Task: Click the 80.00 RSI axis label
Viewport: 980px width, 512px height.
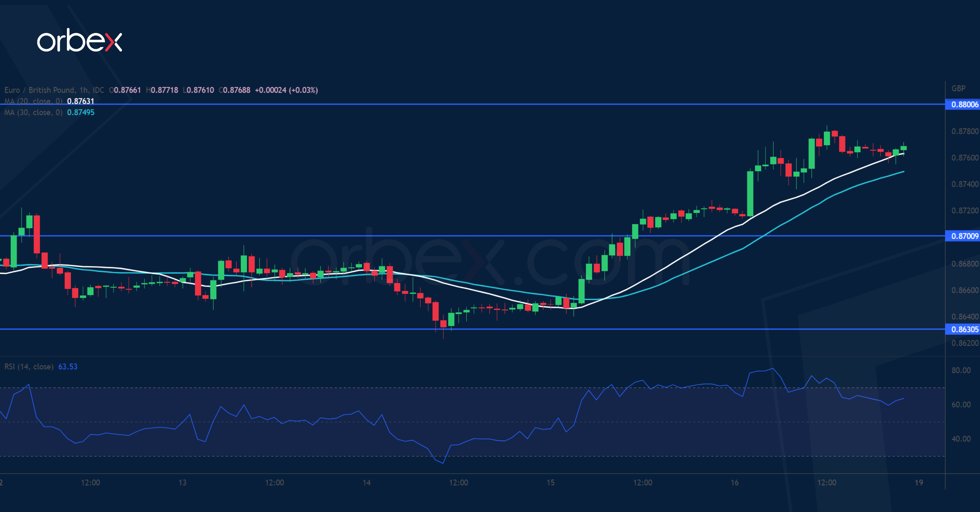Action: coord(961,370)
